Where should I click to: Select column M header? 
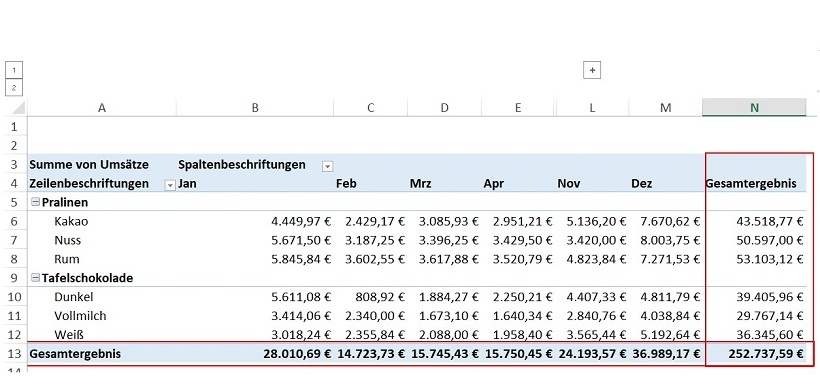click(x=666, y=108)
